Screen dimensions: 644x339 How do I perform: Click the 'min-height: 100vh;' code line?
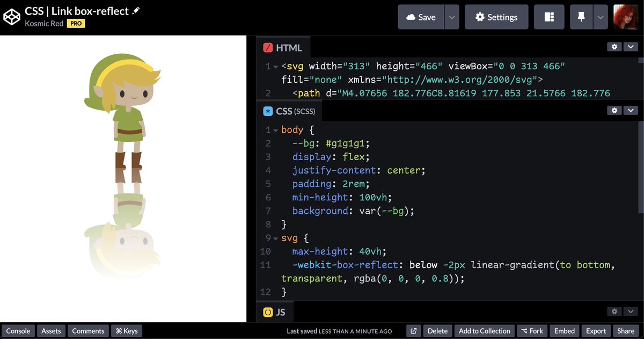(x=342, y=197)
